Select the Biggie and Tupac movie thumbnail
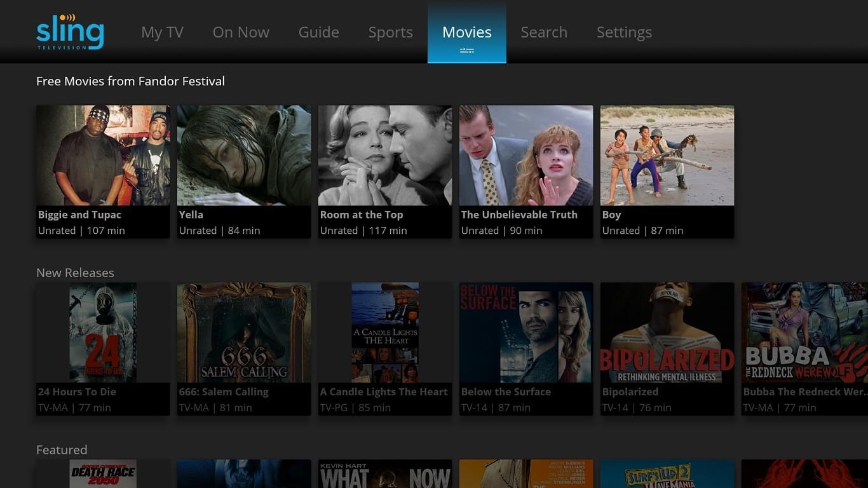868x488 pixels. tap(103, 172)
